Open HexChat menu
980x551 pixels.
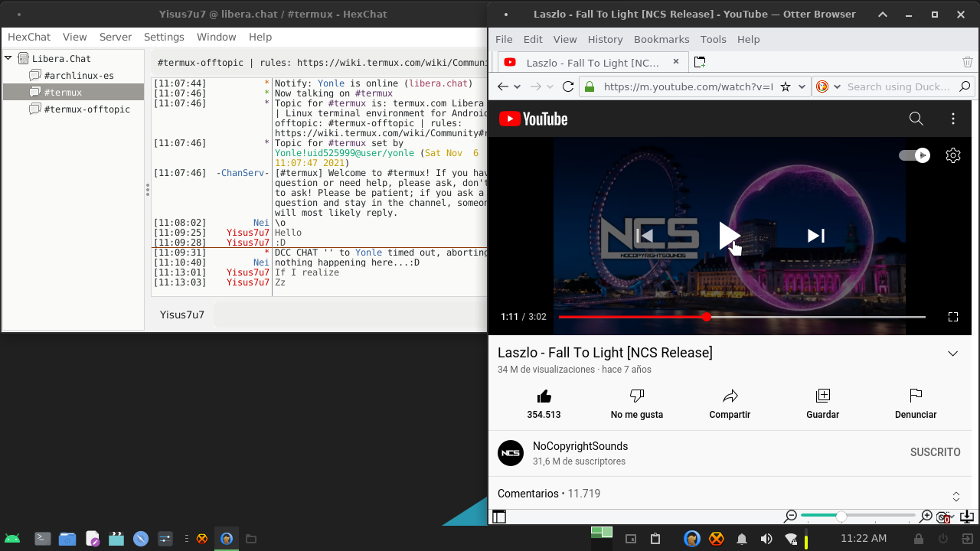coord(29,37)
